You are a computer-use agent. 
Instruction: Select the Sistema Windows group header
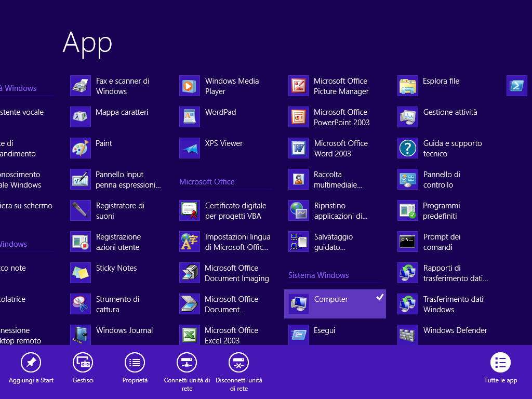coord(318,275)
